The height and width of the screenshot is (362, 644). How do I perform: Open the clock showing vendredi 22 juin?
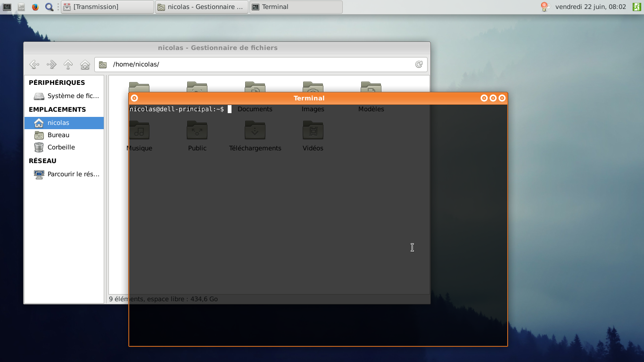point(591,7)
